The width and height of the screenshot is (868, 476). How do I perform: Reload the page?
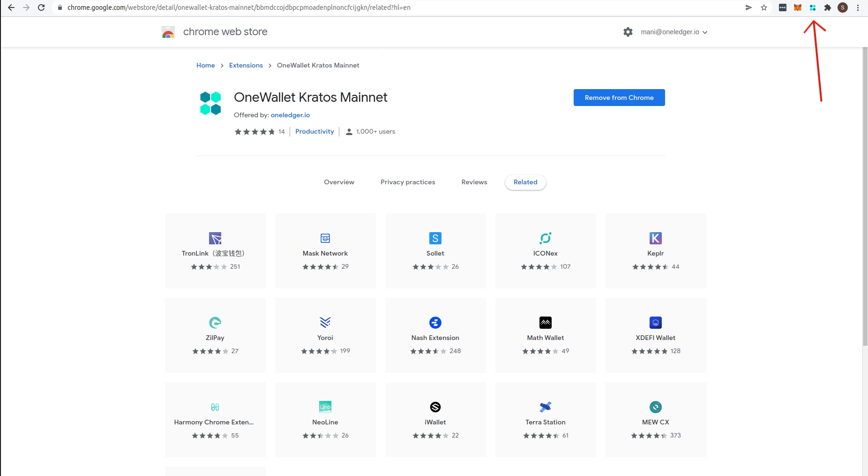(x=41, y=8)
